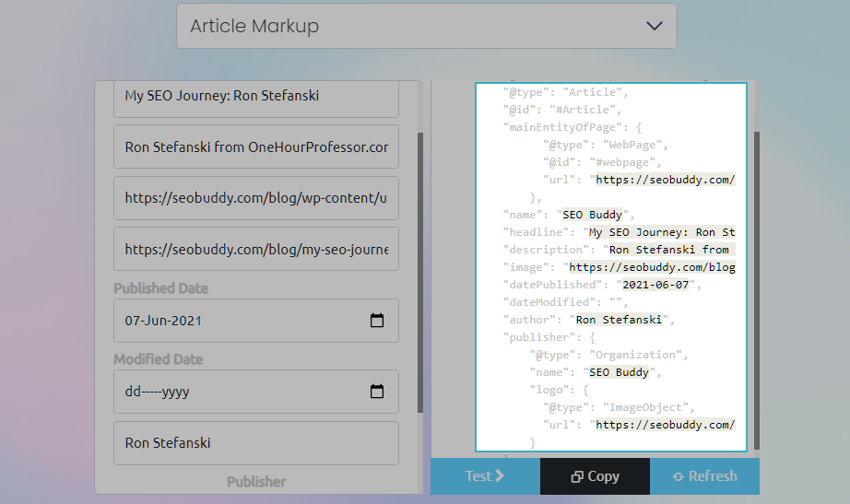Click the form panel vertical scrollbar
The height and width of the screenshot is (504, 850).
tap(420, 273)
